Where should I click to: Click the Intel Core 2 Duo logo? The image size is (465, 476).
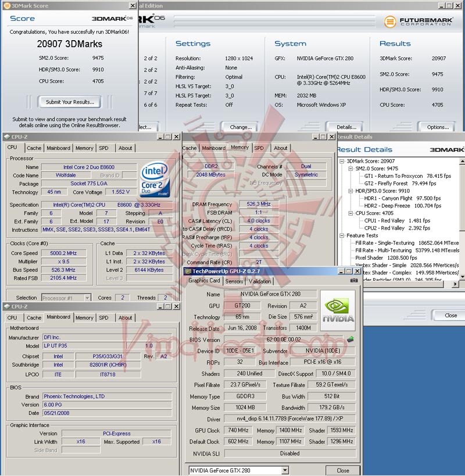click(155, 179)
